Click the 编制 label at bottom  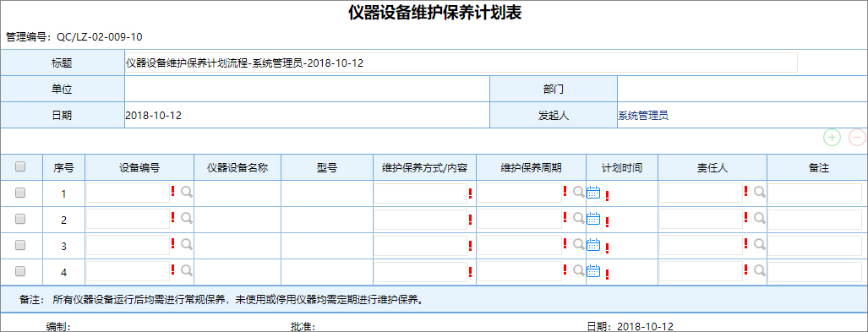pos(57,326)
